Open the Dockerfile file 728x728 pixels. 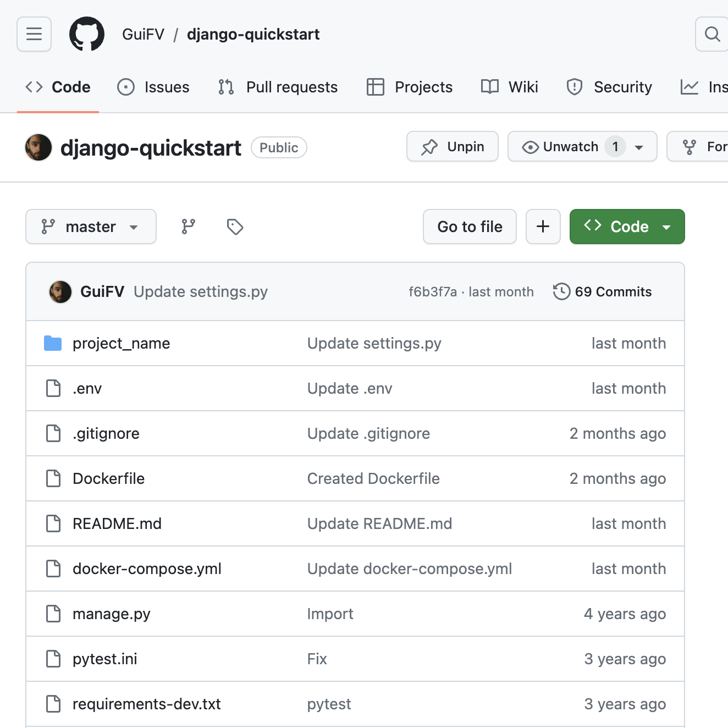[x=109, y=478]
